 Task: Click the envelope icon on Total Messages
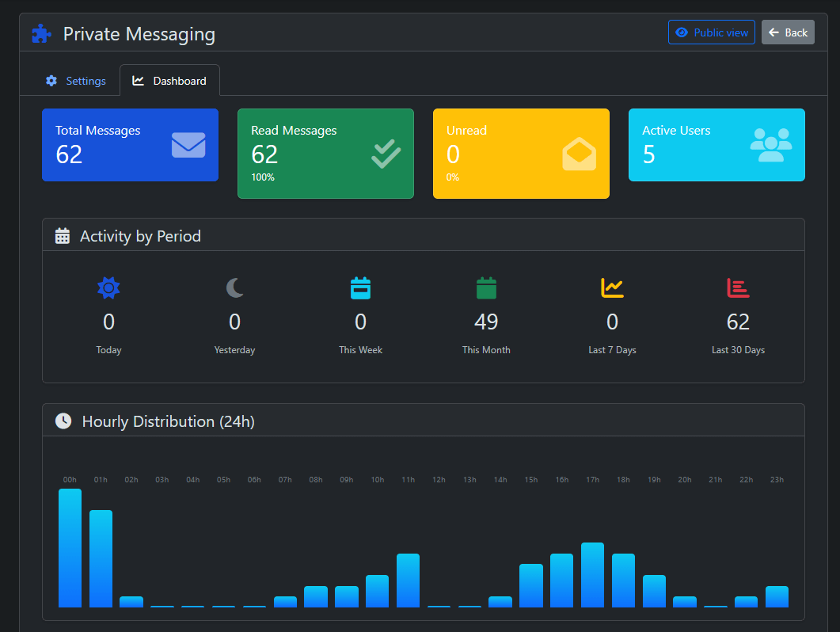tap(188, 145)
